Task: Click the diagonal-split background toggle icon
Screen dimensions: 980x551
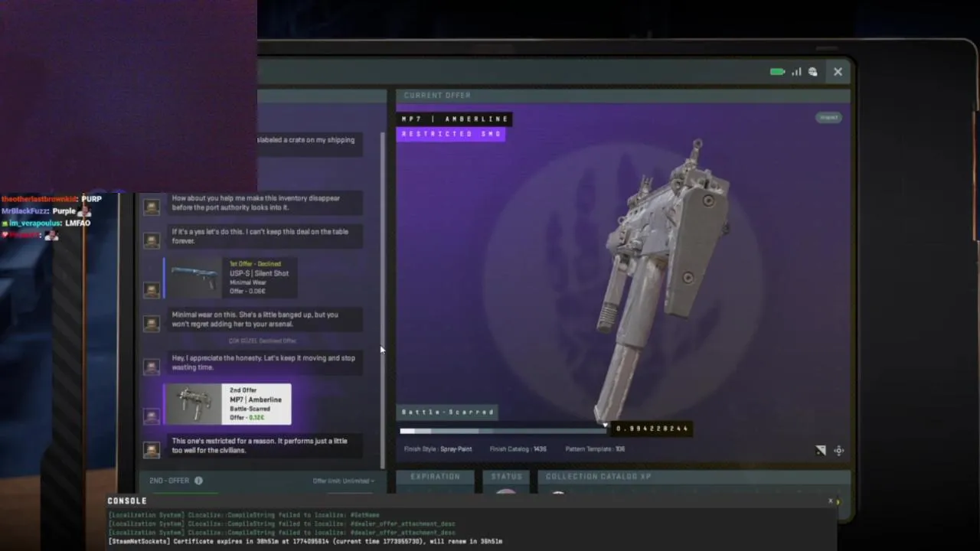Action: [821, 451]
